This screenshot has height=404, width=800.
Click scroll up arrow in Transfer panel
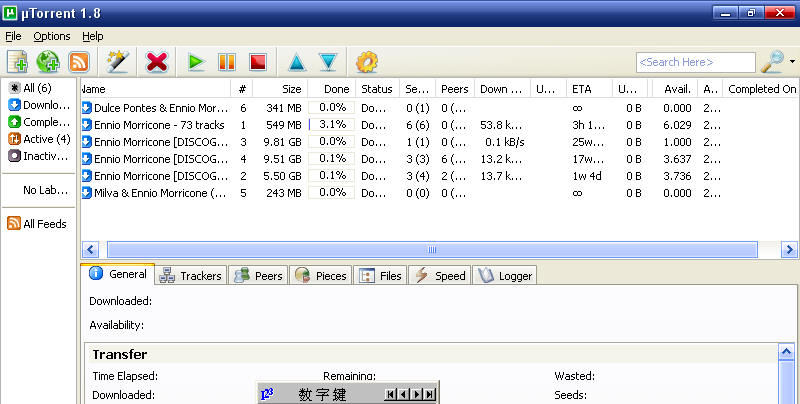[786, 351]
